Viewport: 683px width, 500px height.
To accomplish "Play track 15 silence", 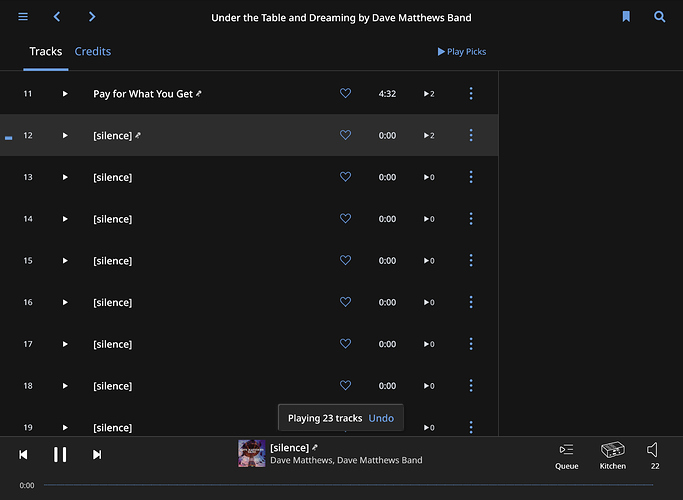I will tap(65, 260).
